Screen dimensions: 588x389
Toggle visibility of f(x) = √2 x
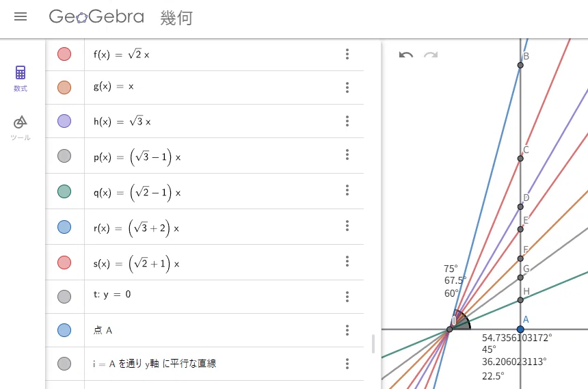tap(64, 54)
